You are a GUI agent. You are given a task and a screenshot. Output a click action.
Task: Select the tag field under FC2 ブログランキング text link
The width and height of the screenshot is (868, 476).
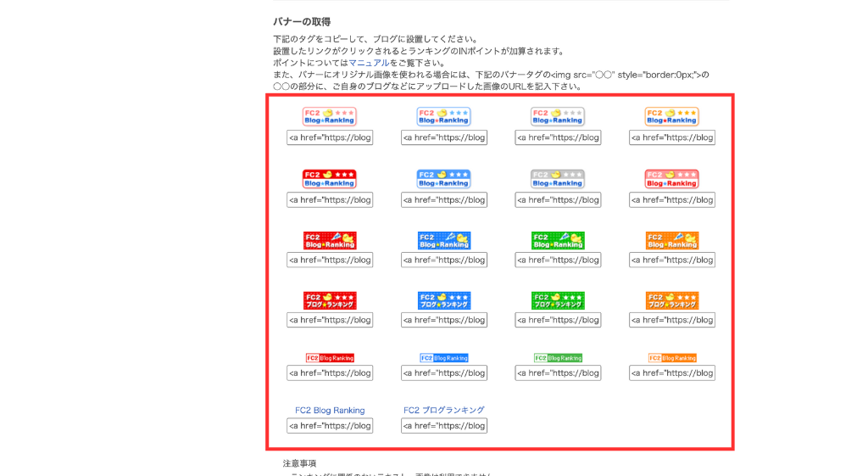[x=444, y=426]
